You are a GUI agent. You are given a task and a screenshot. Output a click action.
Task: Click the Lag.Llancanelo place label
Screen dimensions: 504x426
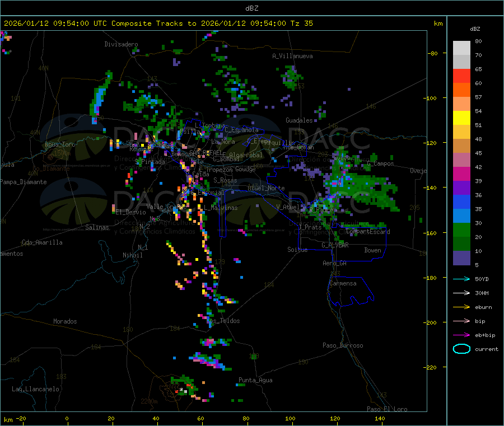[35, 389]
